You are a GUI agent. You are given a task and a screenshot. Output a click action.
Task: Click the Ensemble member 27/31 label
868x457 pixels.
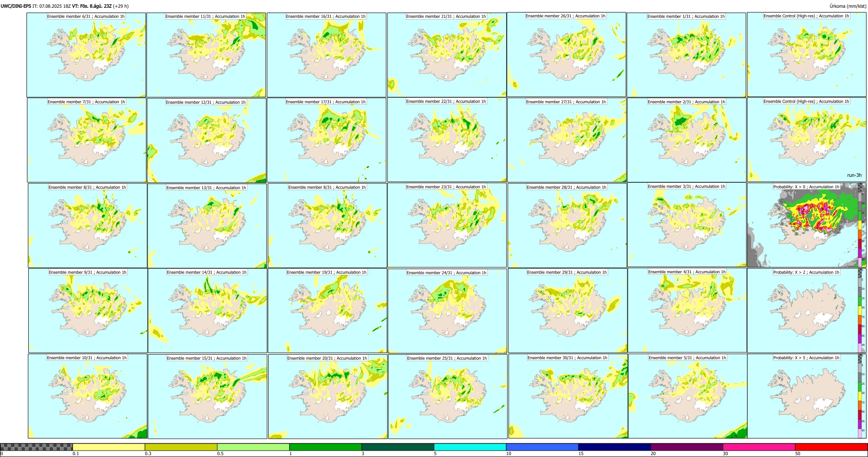coord(566,102)
